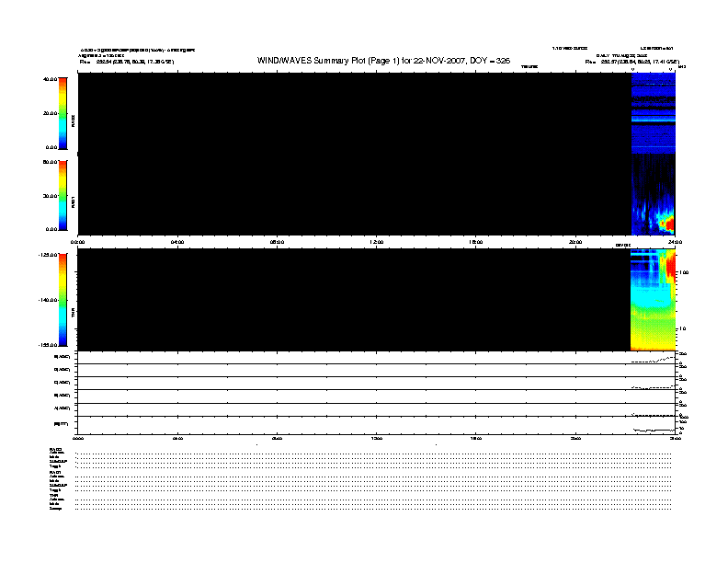
Task: Click the bottom line-plot row label
Action: (x=61, y=424)
